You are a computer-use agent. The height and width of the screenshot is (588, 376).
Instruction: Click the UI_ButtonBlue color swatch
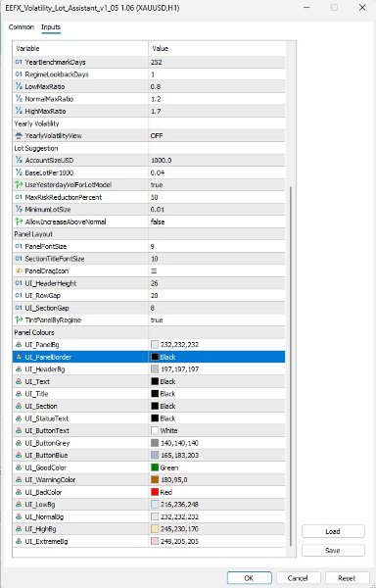[155, 456]
